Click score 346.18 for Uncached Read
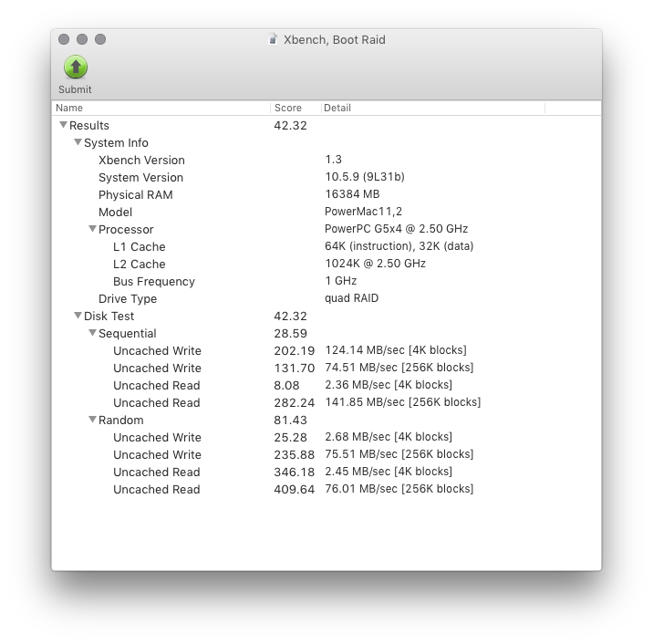The width and height of the screenshot is (653, 644). tap(294, 472)
